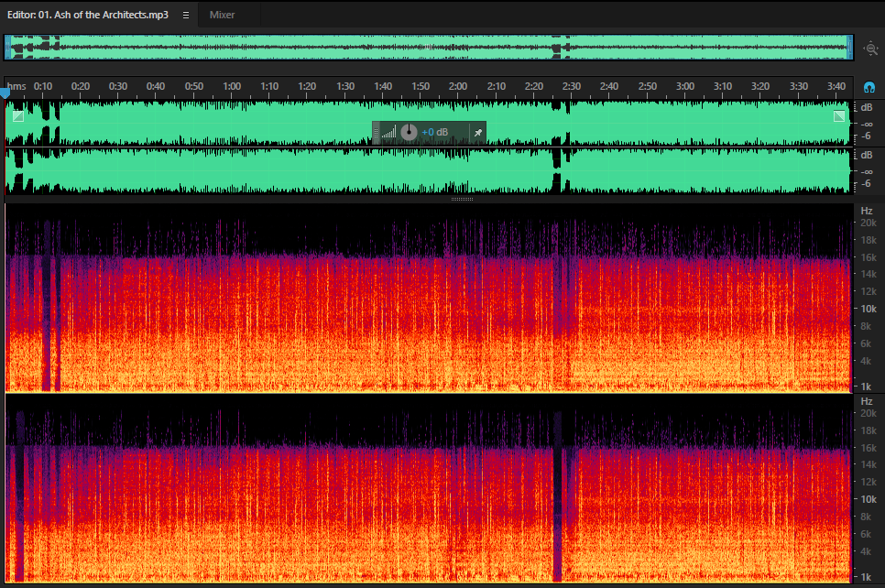Screen dimensions: 885x588
Task: Click 3:00 on the time ruler
Action: pos(685,86)
